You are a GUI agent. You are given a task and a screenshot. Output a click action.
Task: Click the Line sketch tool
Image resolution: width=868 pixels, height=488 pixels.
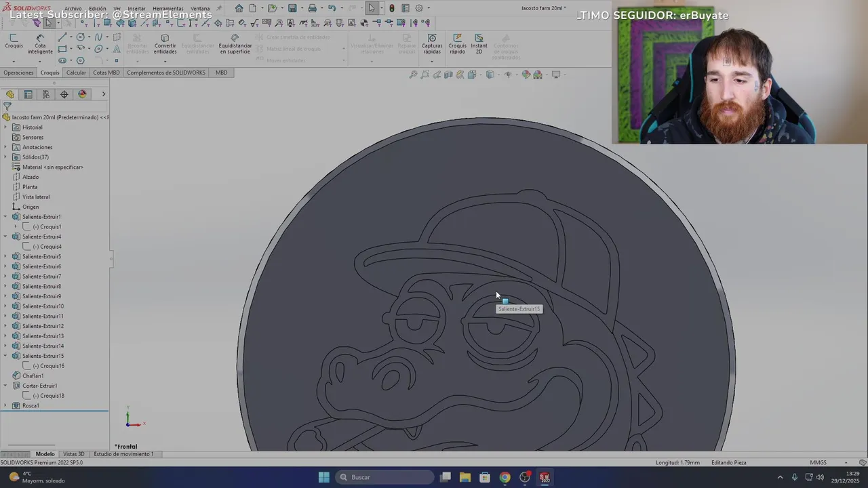(62, 37)
